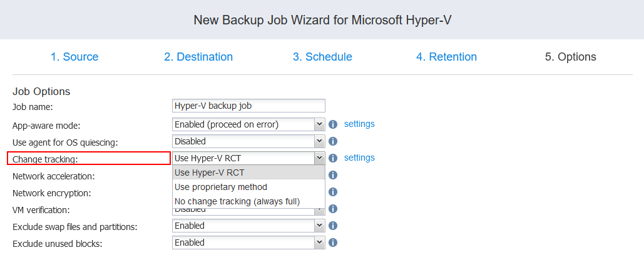View info icon for VM verification

coord(333,209)
